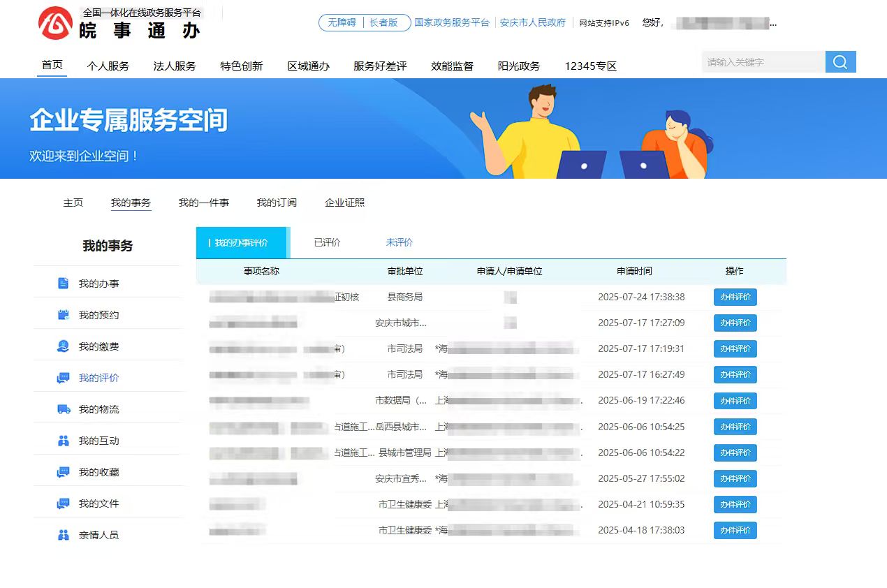Viewport: 887px width, 588px height.
Task: Open the 国家政务服务平台 link
Action: [452, 22]
